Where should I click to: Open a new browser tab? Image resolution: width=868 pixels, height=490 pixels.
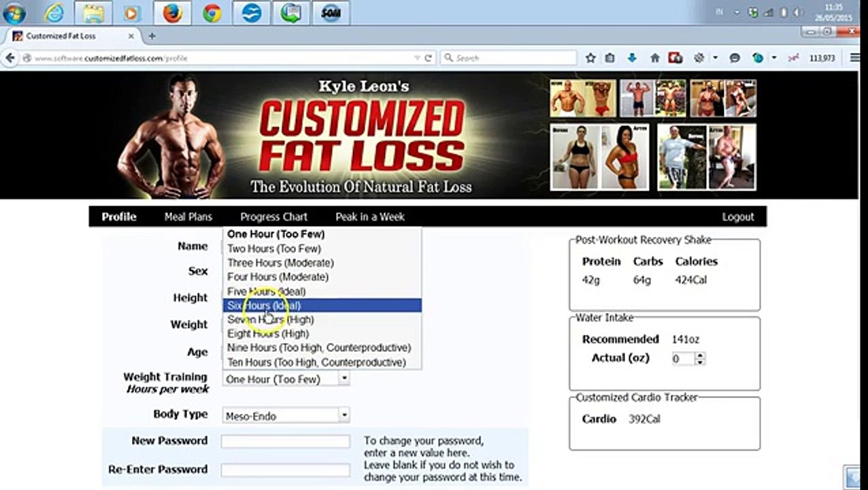click(152, 36)
